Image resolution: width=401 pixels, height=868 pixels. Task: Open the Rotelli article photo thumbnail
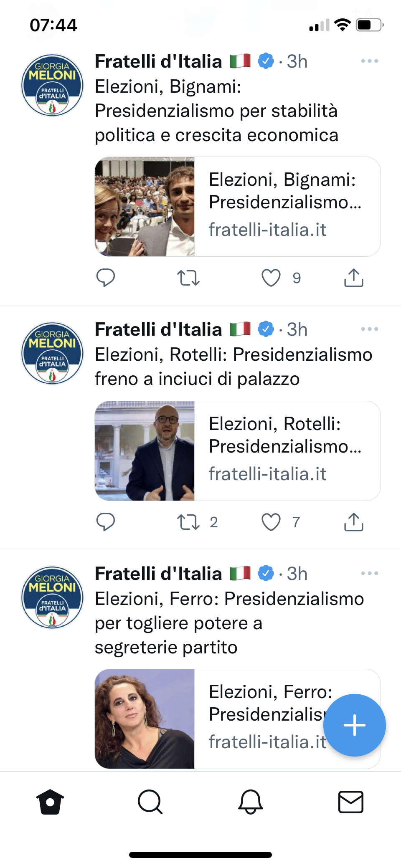tap(145, 451)
